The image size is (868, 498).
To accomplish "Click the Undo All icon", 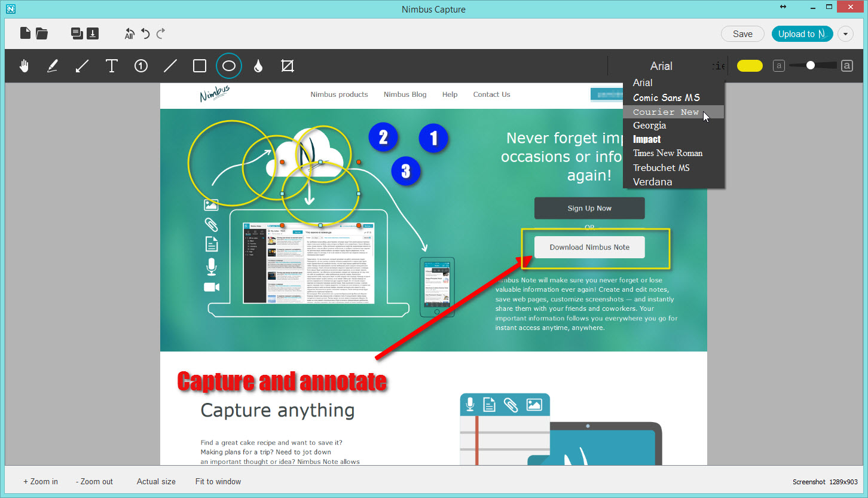I will (129, 34).
